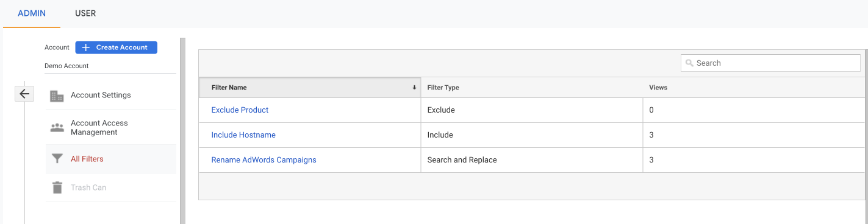Switch to the USER tab
Viewport: 868px width, 224px height.
(x=85, y=13)
